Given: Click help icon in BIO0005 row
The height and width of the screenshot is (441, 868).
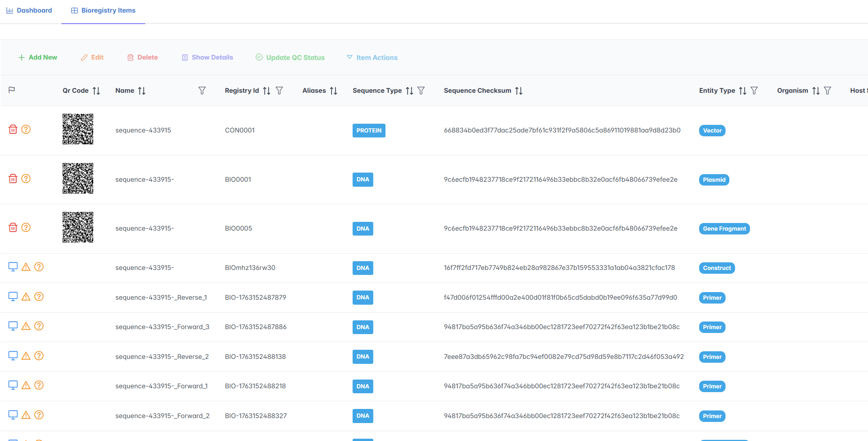Looking at the screenshot, I should tap(26, 227).
